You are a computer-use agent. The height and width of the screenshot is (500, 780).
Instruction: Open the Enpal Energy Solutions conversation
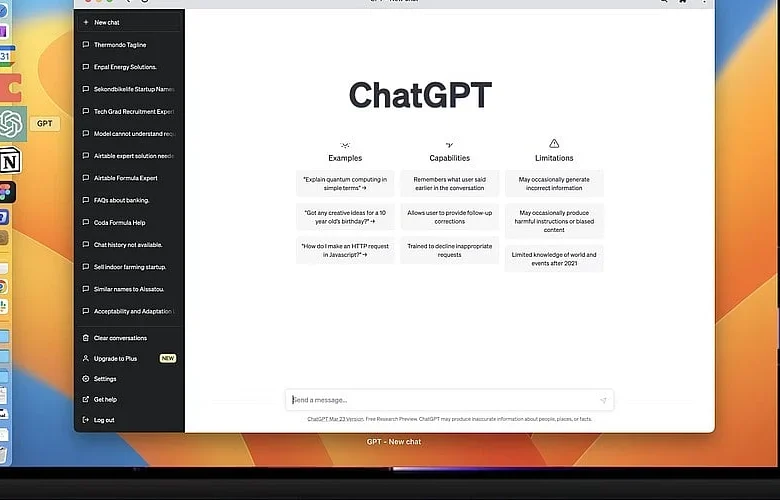click(129, 67)
